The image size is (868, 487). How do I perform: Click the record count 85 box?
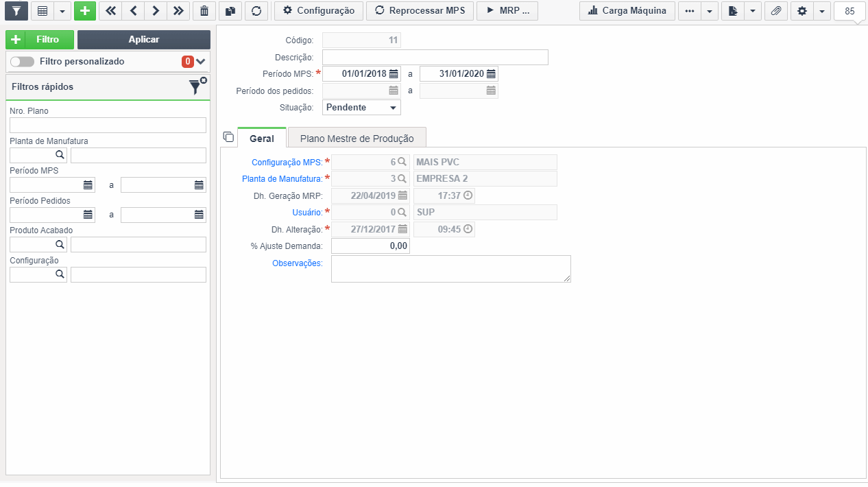(x=849, y=11)
